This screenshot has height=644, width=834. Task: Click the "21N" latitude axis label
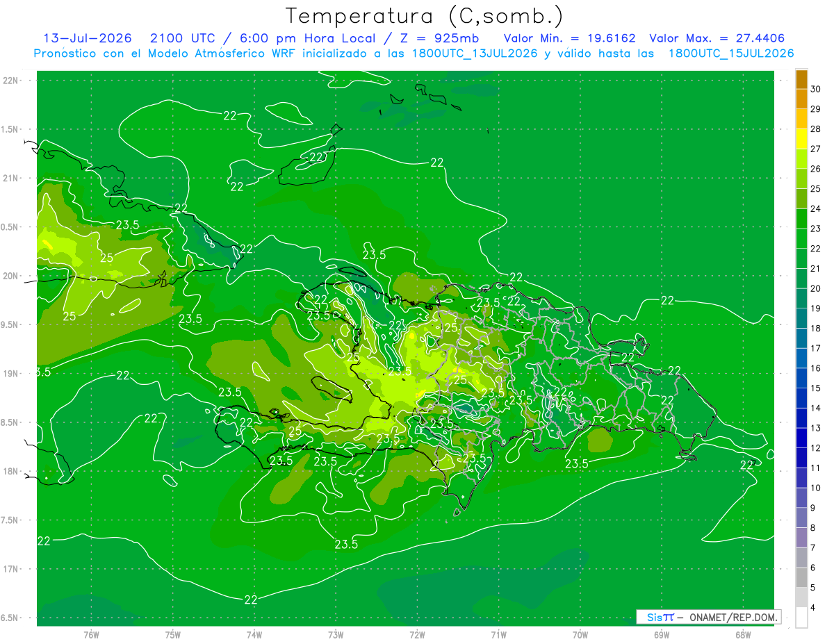click(12, 179)
